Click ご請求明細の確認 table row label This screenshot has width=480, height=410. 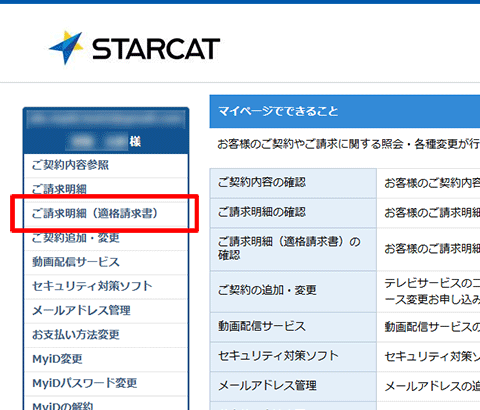point(293,213)
